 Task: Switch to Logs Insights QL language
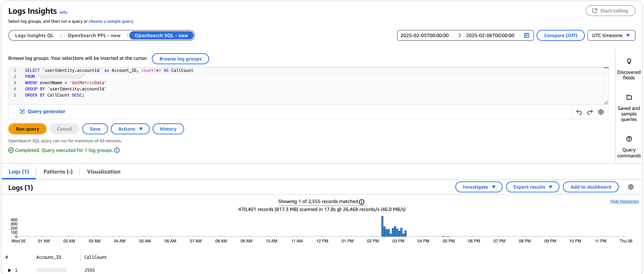click(x=34, y=36)
